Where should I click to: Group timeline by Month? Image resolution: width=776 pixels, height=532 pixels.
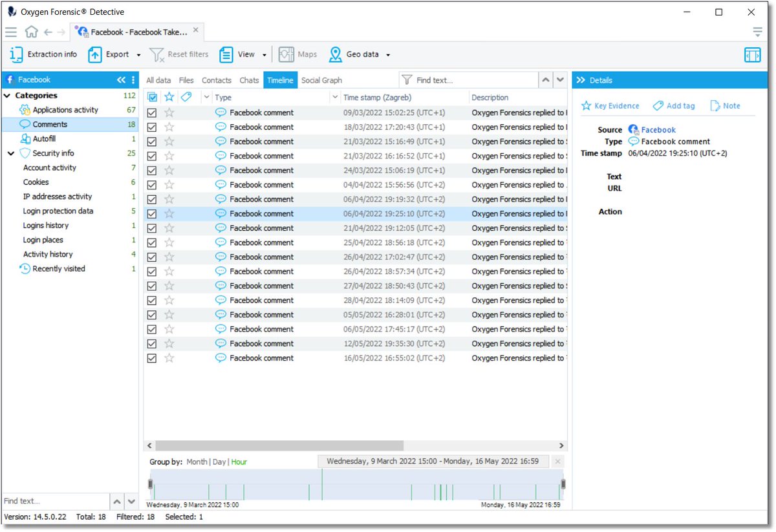(x=197, y=462)
